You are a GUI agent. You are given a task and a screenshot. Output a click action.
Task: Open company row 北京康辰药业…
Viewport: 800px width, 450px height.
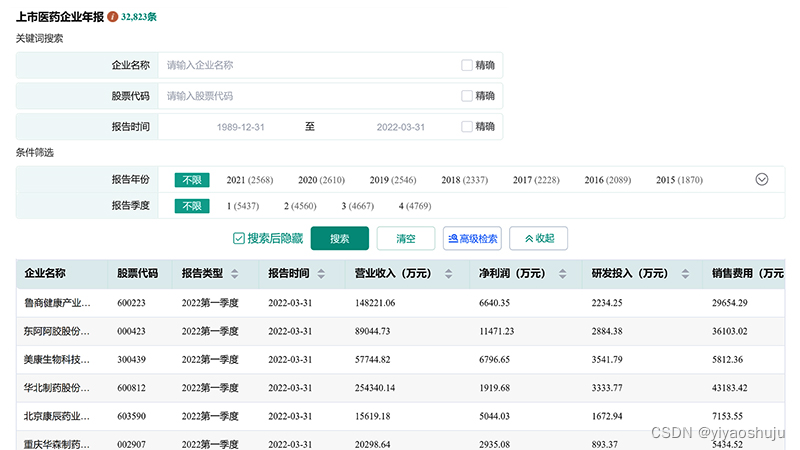pos(57,416)
